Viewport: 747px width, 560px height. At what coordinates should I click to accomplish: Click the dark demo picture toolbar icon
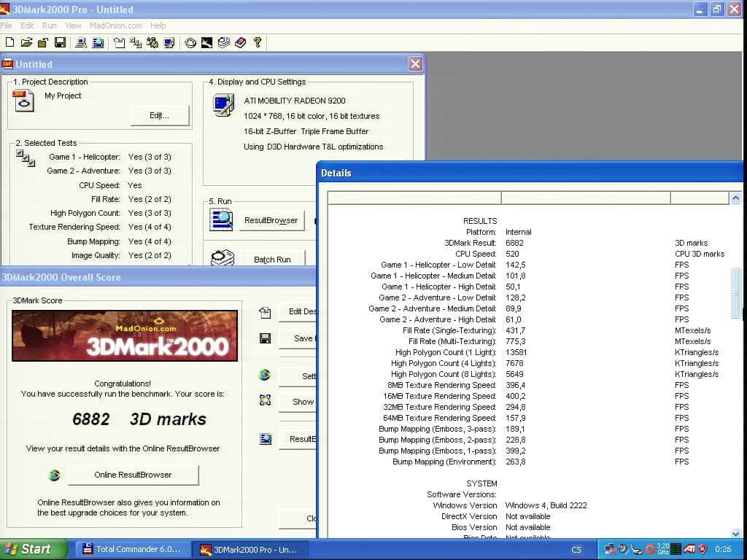206,43
